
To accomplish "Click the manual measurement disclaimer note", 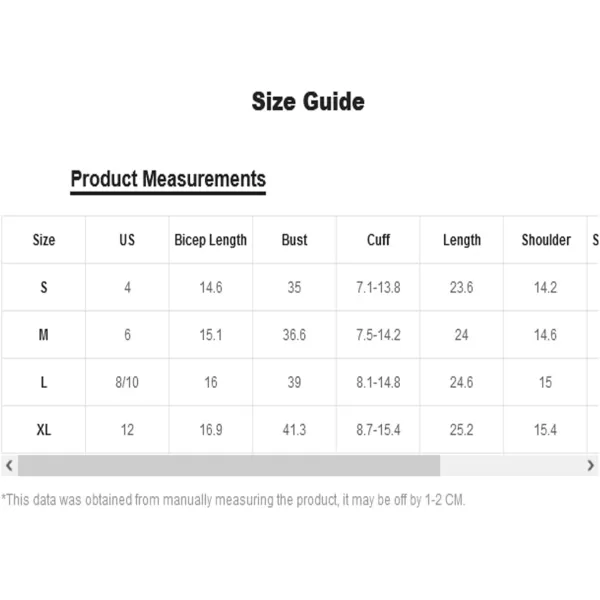I will [x=233, y=500].
